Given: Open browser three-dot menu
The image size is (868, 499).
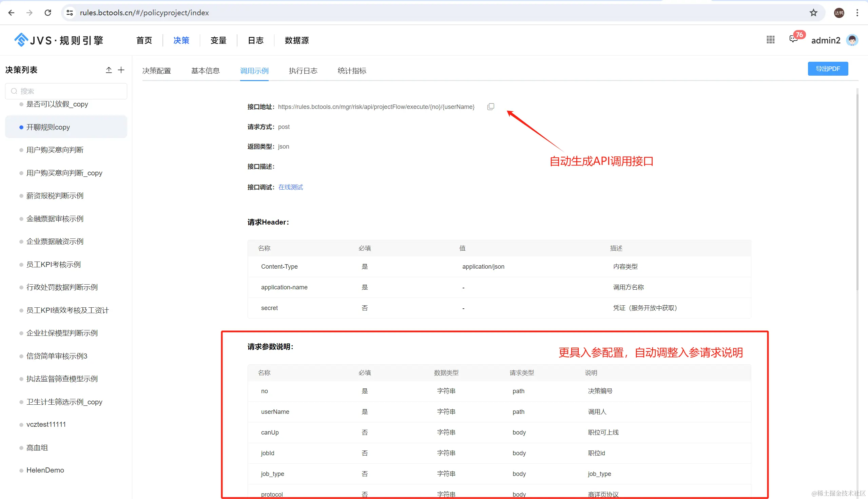Looking at the screenshot, I should click(x=857, y=13).
